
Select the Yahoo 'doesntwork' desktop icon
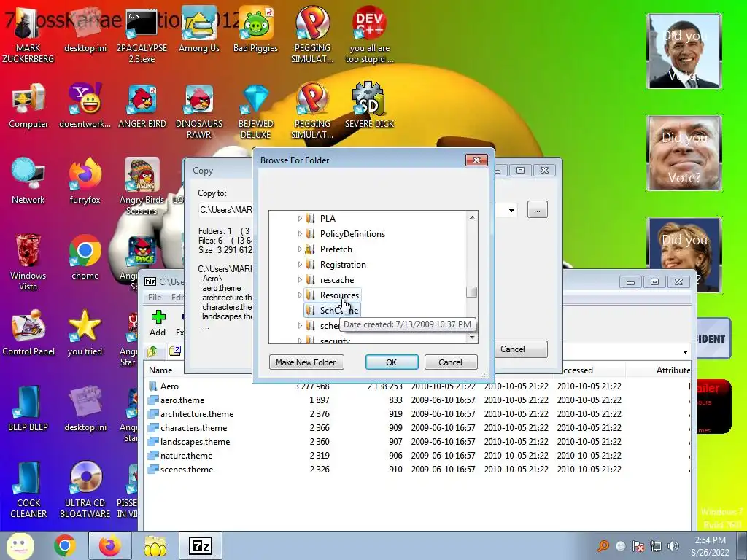[x=85, y=106]
